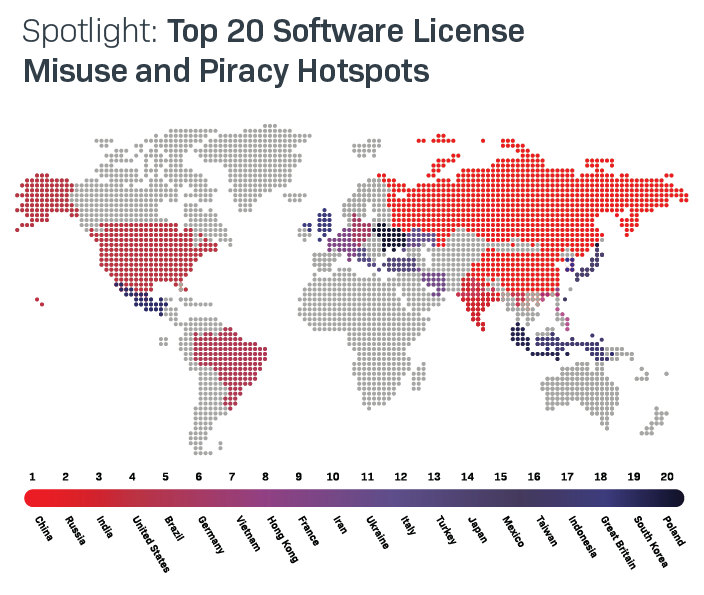
Task: Click the 'Vietnam' legend label
Action: 248,533
